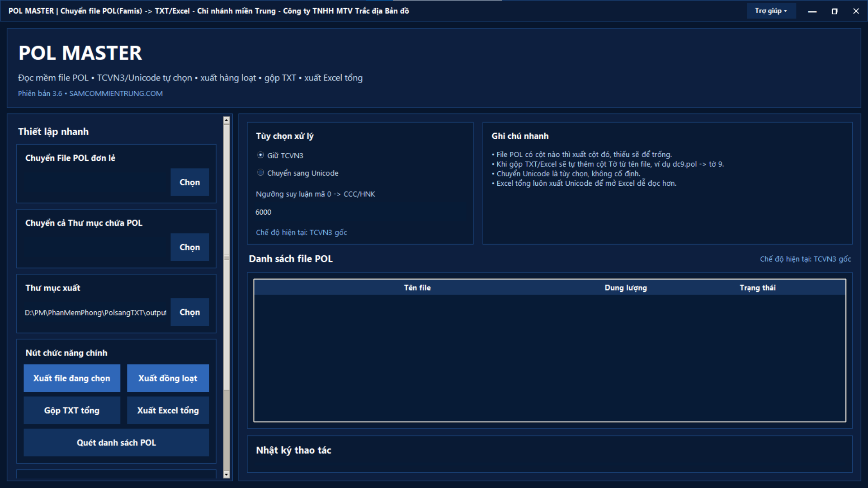Click the 'Ghi chú nhanh' heading
The image size is (868, 488).
(520, 136)
